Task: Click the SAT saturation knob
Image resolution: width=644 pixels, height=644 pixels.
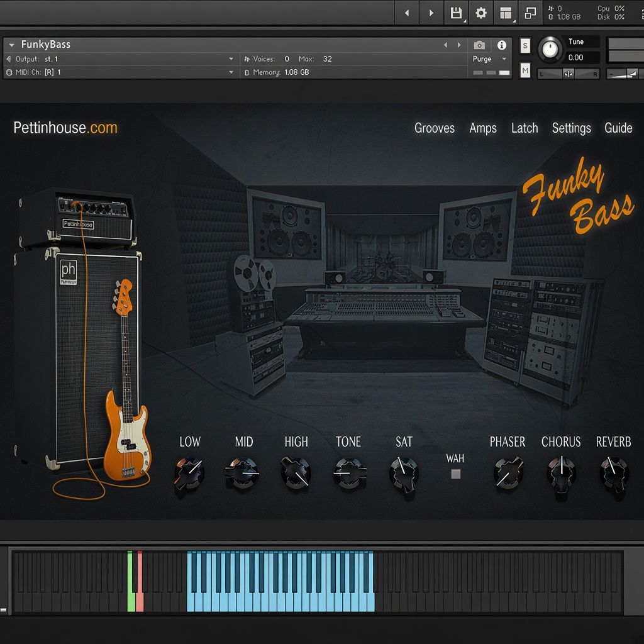Action: (x=404, y=474)
